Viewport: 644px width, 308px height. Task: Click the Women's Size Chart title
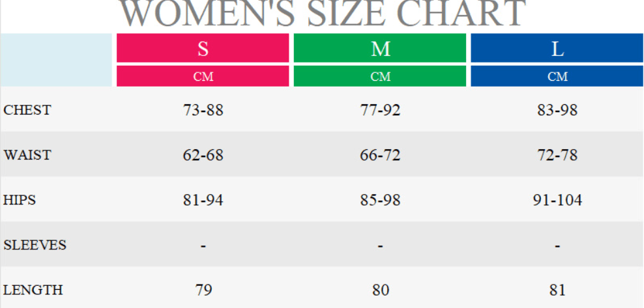pos(323,13)
